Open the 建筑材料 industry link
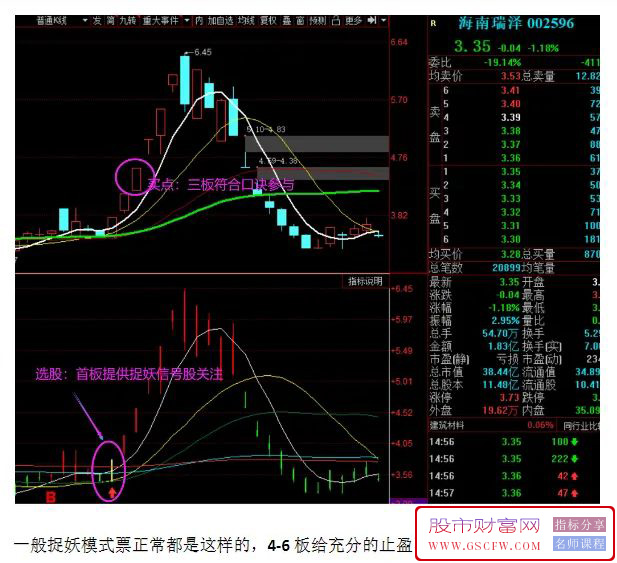The image size is (617, 563). pos(447,425)
